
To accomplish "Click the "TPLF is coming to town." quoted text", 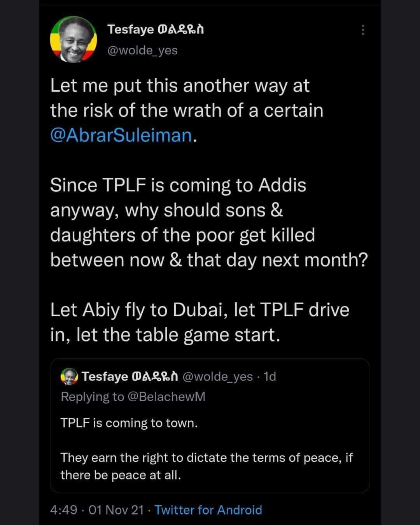I will pyautogui.click(x=129, y=423).
